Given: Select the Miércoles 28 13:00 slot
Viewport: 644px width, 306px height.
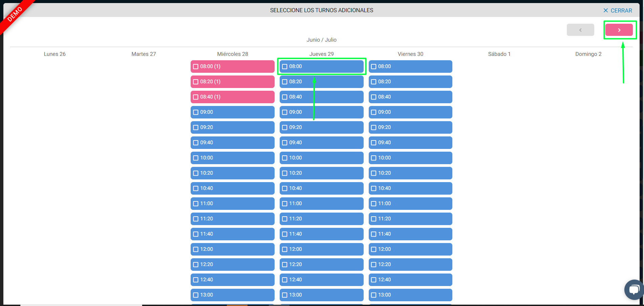Looking at the screenshot, I should [232, 295].
